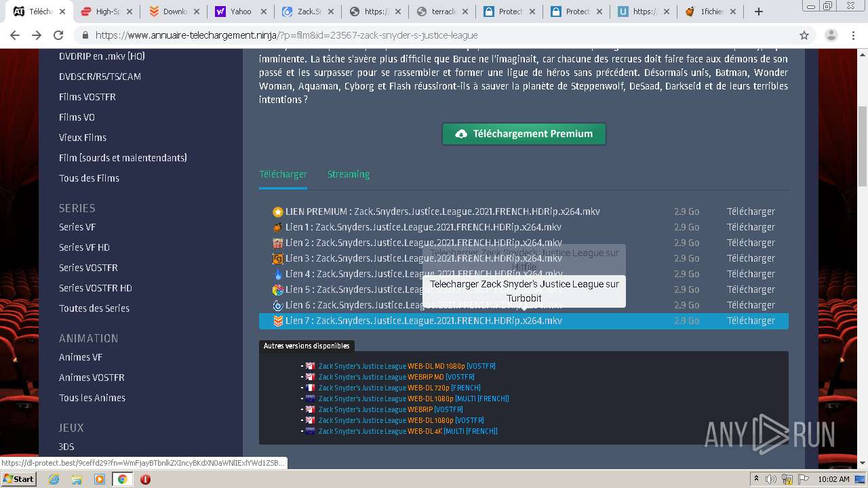Open Internet Explorer from the taskbar

point(54,479)
